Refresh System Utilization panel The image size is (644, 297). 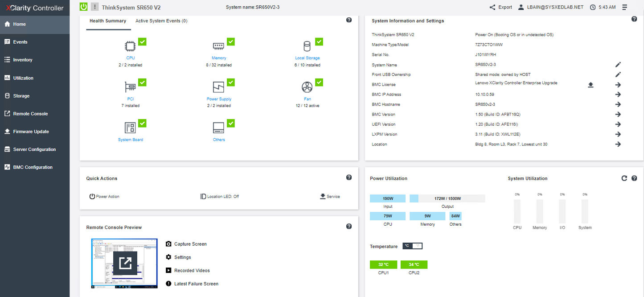pos(624,178)
